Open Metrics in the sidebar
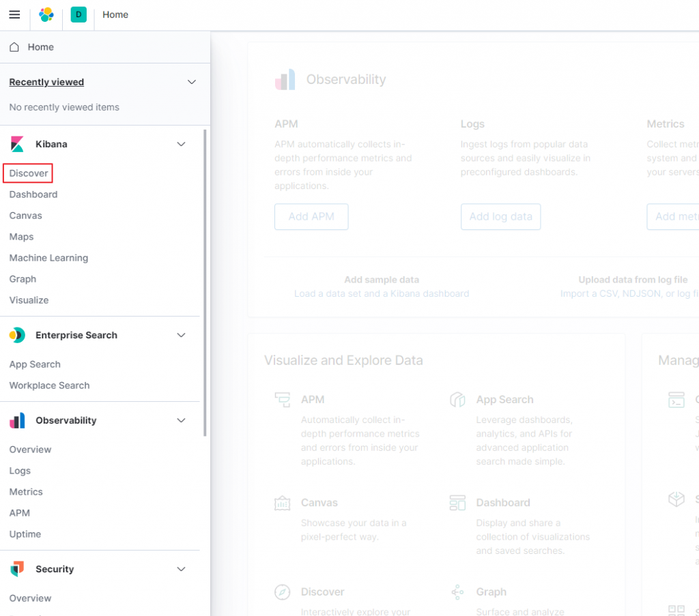Screen dimensions: 699x616 (26, 492)
